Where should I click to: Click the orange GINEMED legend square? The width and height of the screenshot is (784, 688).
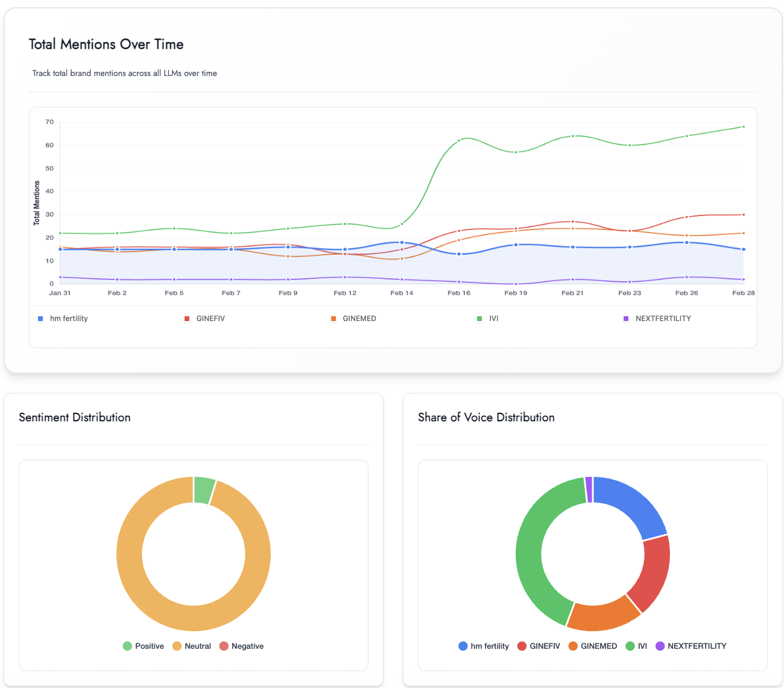pos(334,319)
